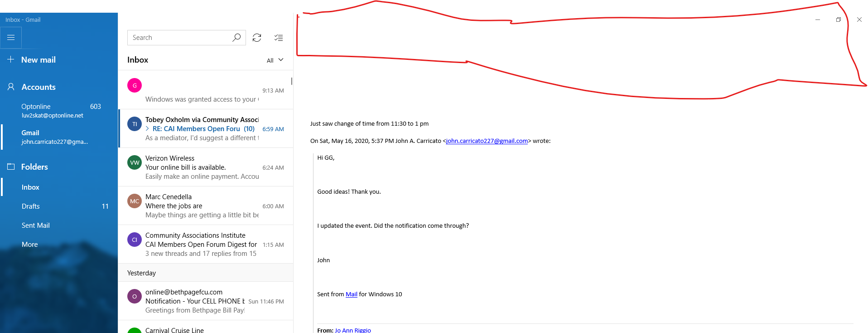Click the CI Community Associations avatar
The height and width of the screenshot is (333, 868).
[135, 240]
